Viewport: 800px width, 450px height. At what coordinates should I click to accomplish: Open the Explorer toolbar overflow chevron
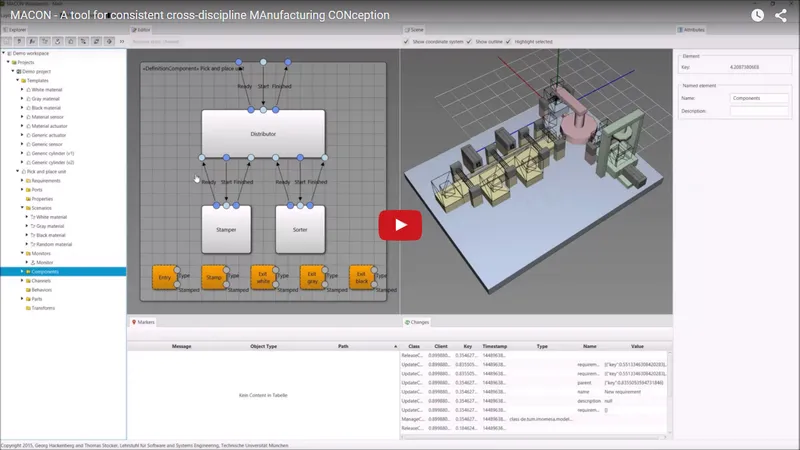(122, 41)
